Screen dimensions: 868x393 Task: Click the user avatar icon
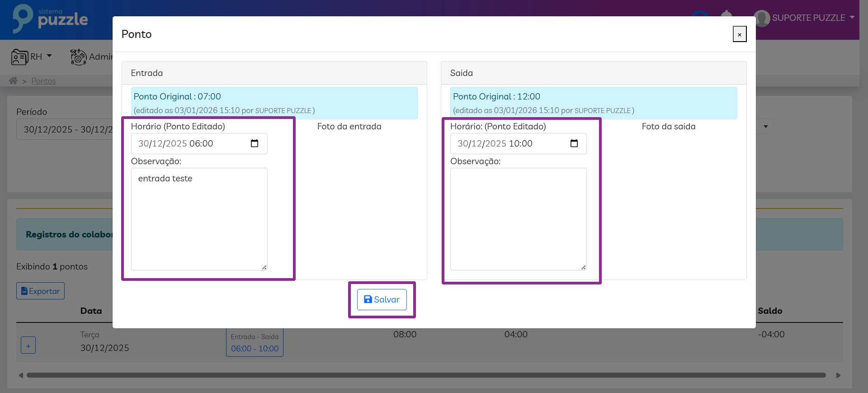coord(762,18)
